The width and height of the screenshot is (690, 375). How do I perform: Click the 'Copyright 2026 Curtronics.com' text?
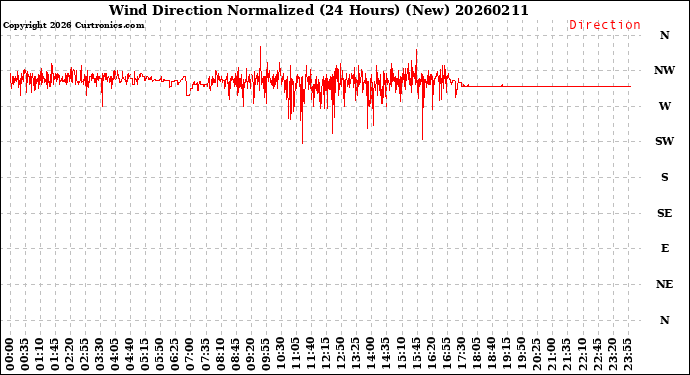[x=73, y=25]
